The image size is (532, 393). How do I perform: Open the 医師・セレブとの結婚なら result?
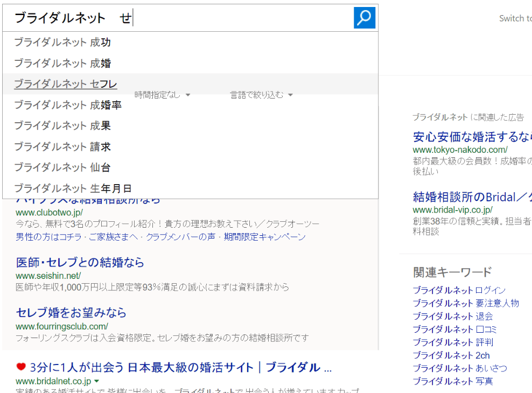tap(80, 263)
